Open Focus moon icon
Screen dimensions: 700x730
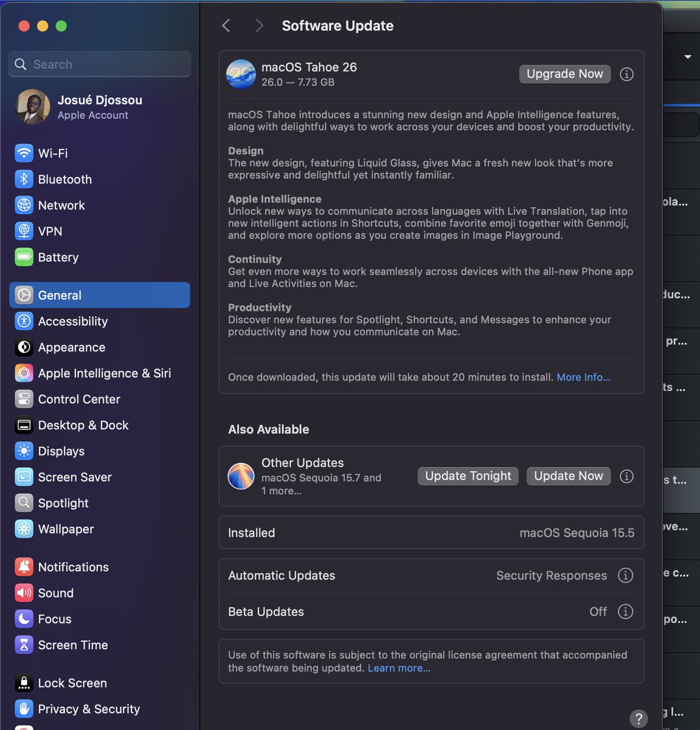click(x=24, y=619)
